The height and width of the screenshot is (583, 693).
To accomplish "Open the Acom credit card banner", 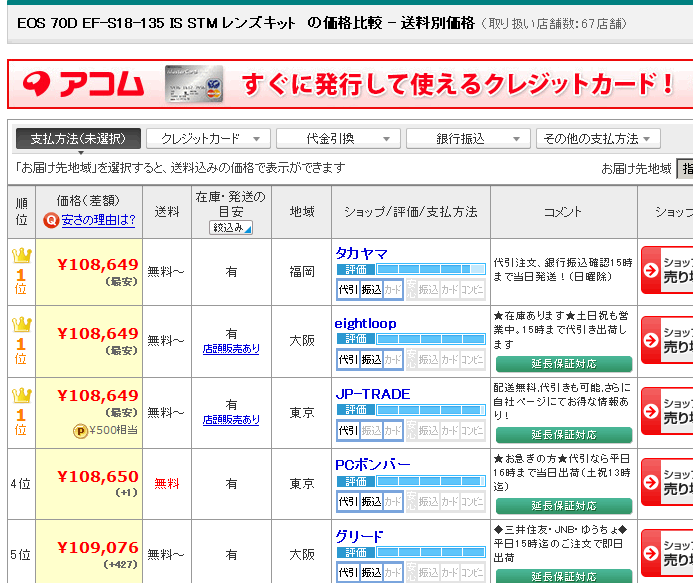I will click(350, 84).
